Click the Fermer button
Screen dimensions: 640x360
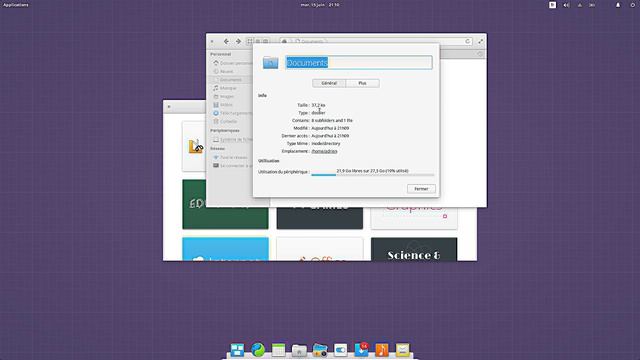pos(421,189)
